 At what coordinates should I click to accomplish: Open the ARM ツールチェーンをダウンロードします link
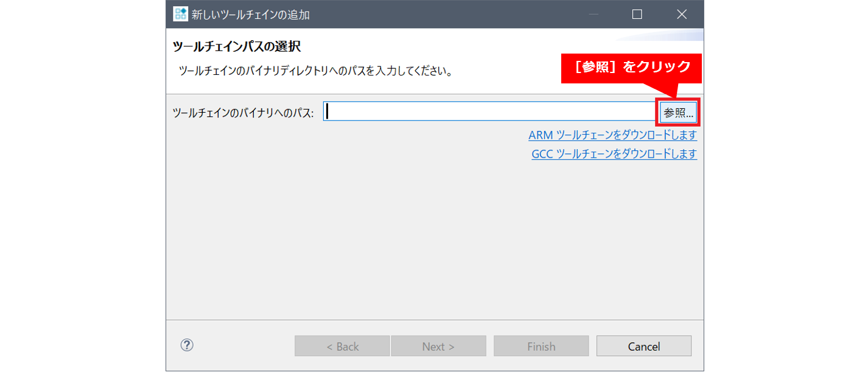pos(612,135)
